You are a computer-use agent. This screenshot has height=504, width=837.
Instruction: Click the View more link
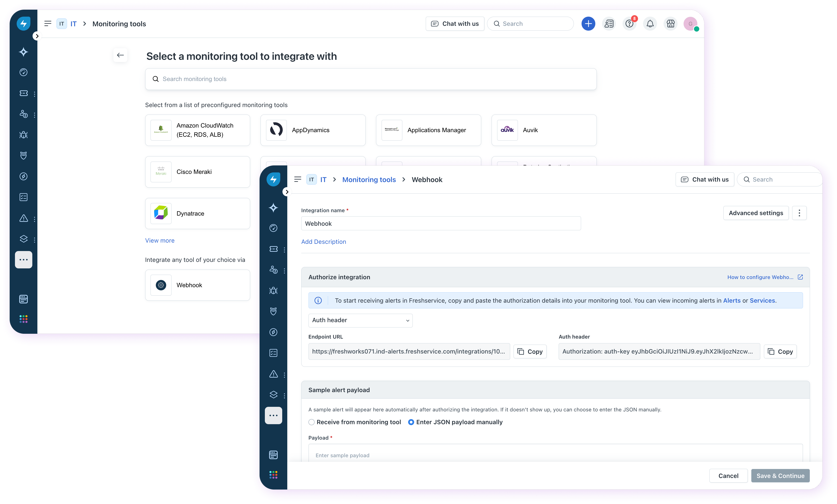point(160,240)
